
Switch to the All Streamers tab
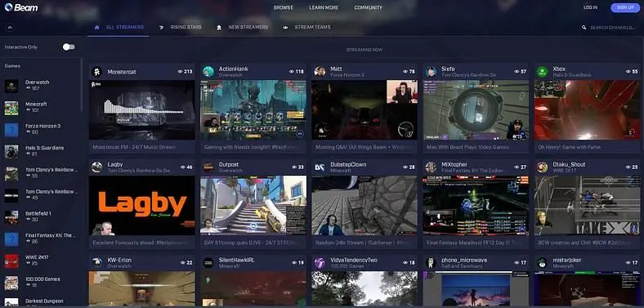(119, 28)
